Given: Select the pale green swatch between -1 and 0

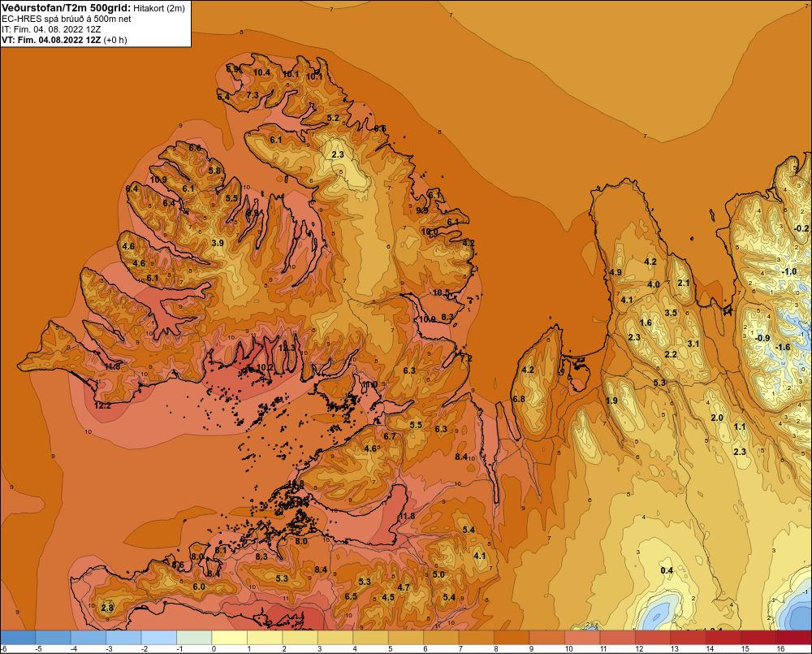Looking at the screenshot, I should (194, 637).
